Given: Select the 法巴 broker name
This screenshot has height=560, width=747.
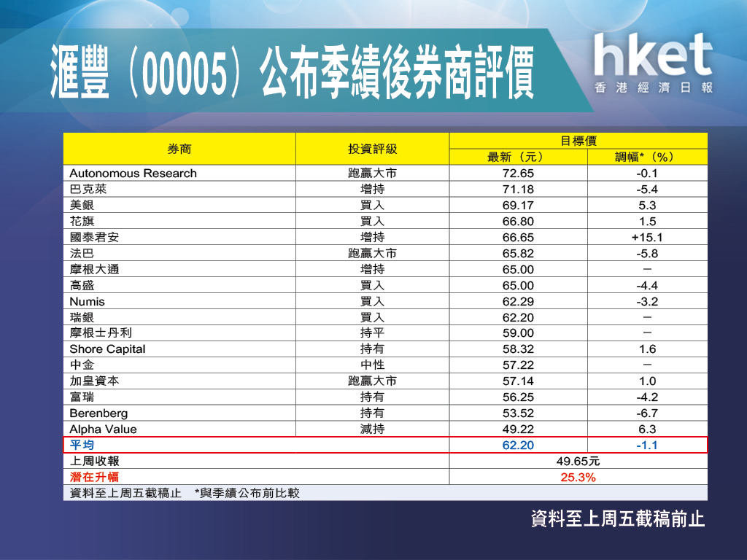Looking at the screenshot, I should click(x=82, y=253).
